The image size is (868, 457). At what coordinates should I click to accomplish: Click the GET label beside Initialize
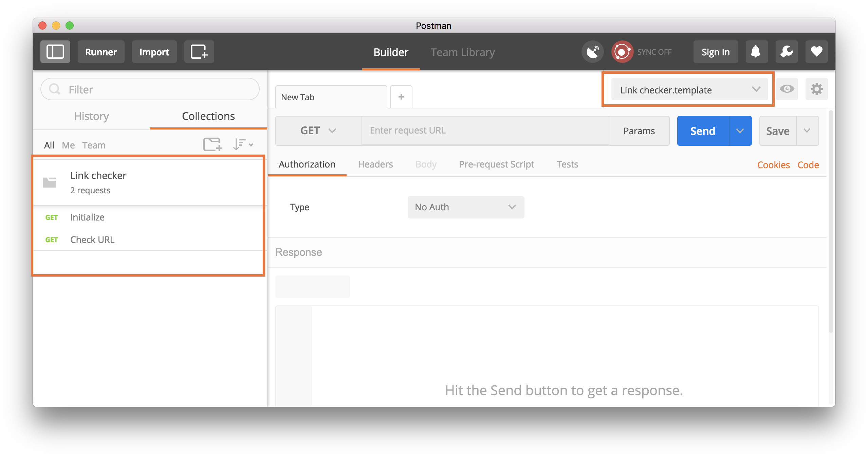point(52,217)
